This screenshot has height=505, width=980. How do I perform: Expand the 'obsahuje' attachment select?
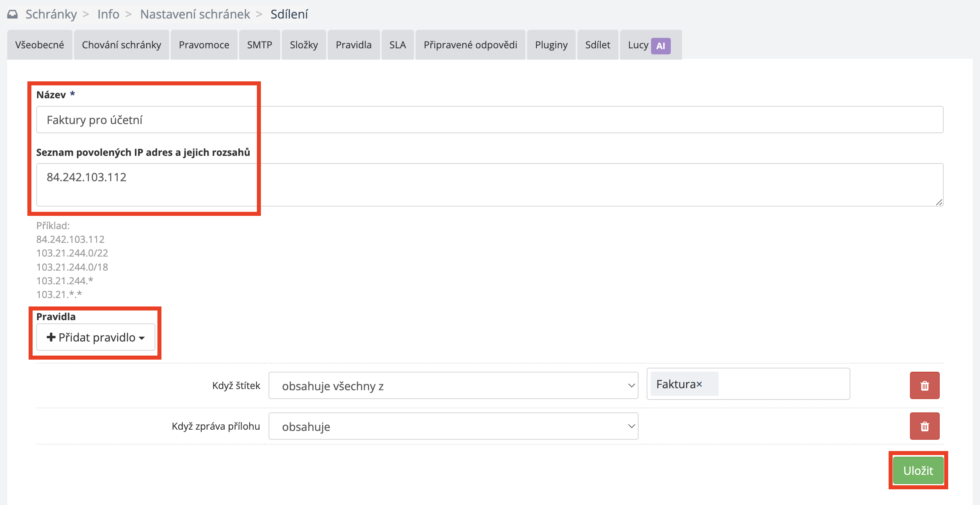[x=453, y=426]
